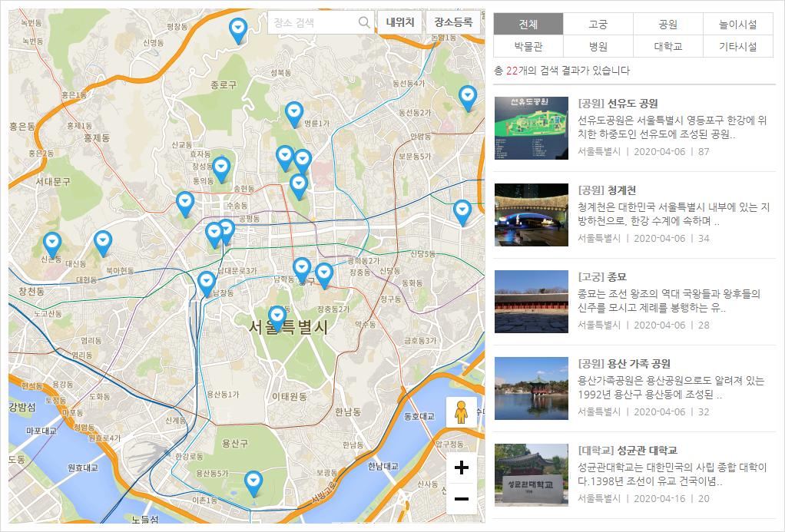Open Street View pegman icon
The image size is (785, 532).
[x=461, y=412]
